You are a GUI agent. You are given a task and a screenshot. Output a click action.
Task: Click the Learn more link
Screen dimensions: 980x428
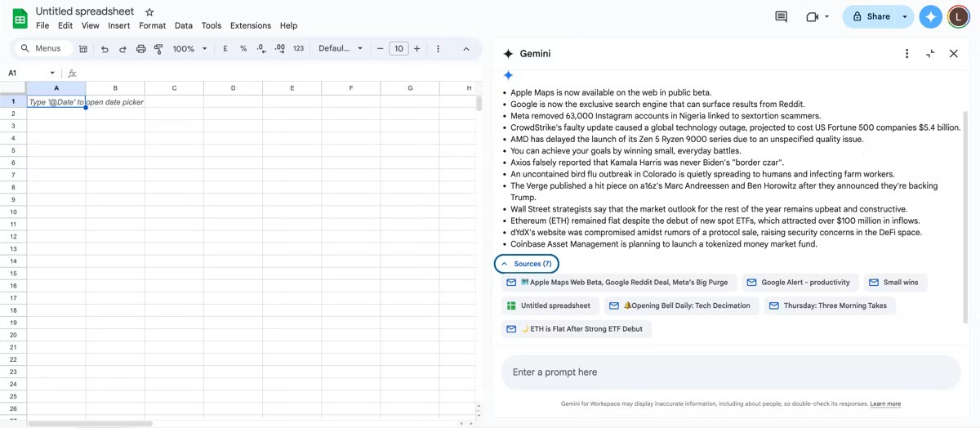885,403
